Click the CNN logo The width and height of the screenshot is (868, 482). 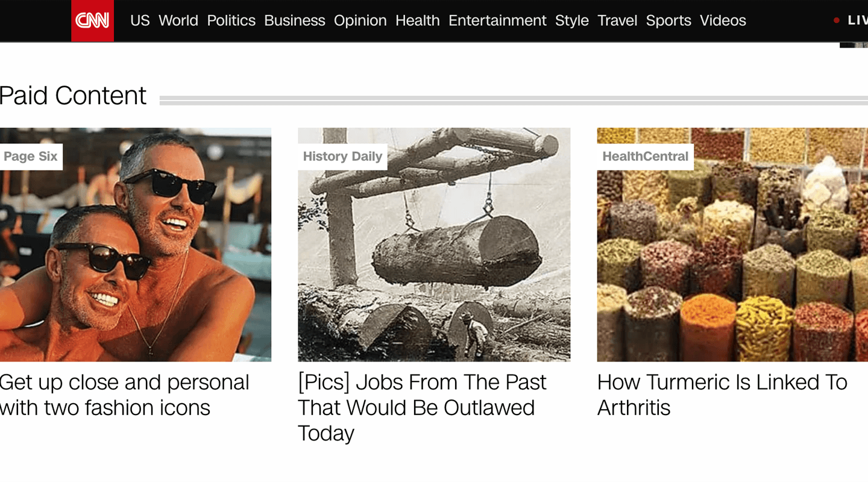click(x=92, y=20)
